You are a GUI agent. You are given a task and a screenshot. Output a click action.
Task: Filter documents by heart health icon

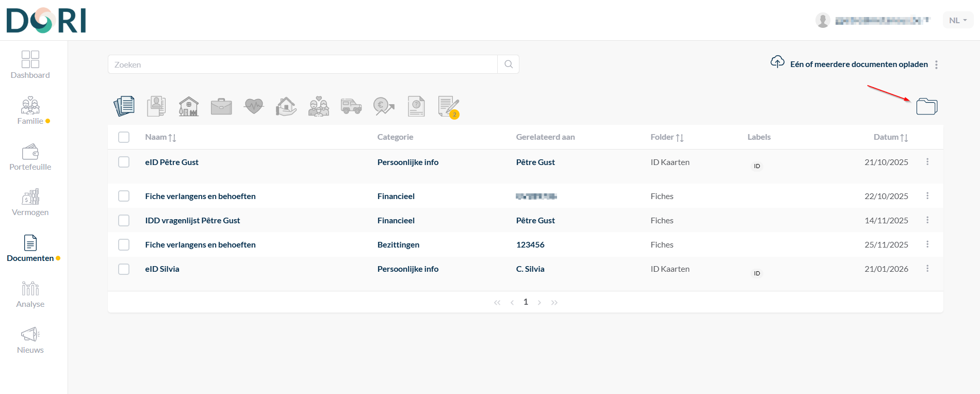pos(254,106)
